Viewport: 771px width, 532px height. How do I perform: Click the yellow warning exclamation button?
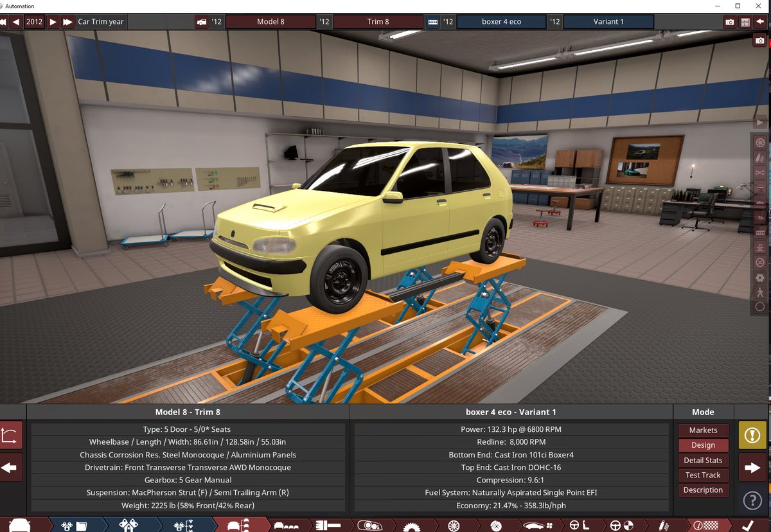click(x=752, y=435)
